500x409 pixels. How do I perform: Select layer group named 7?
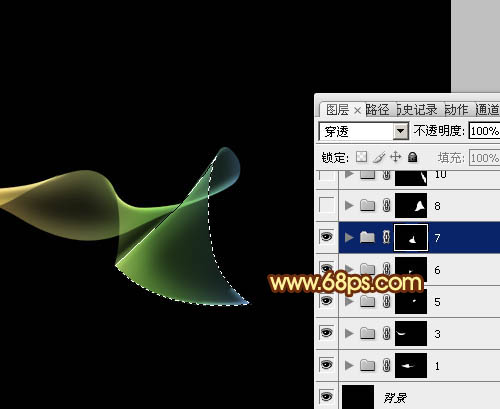[437, 238]
